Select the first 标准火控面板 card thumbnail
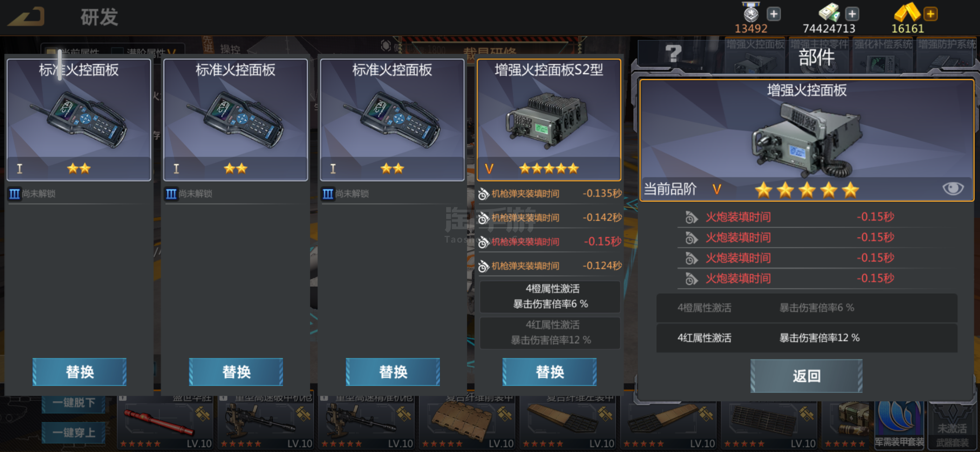 (x=79, y=119)
